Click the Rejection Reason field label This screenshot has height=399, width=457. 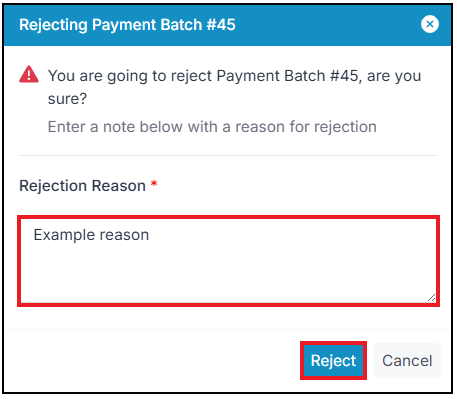point(82,186)
